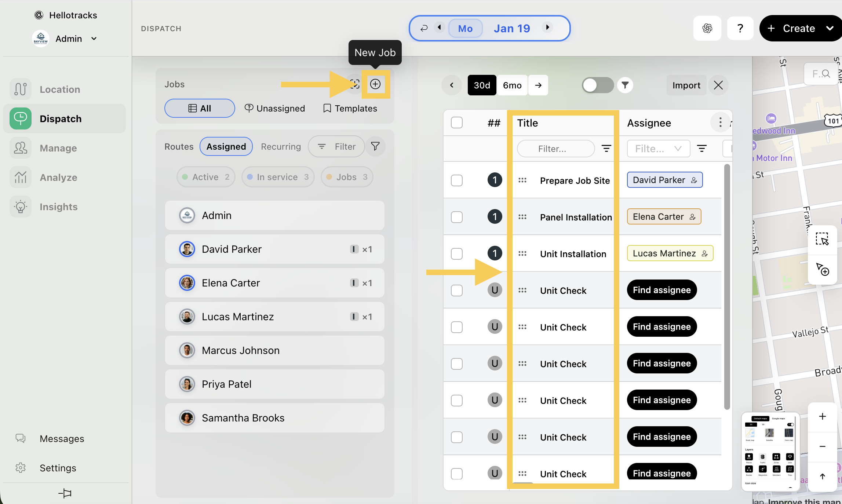Click the Import button

[686, 85]
